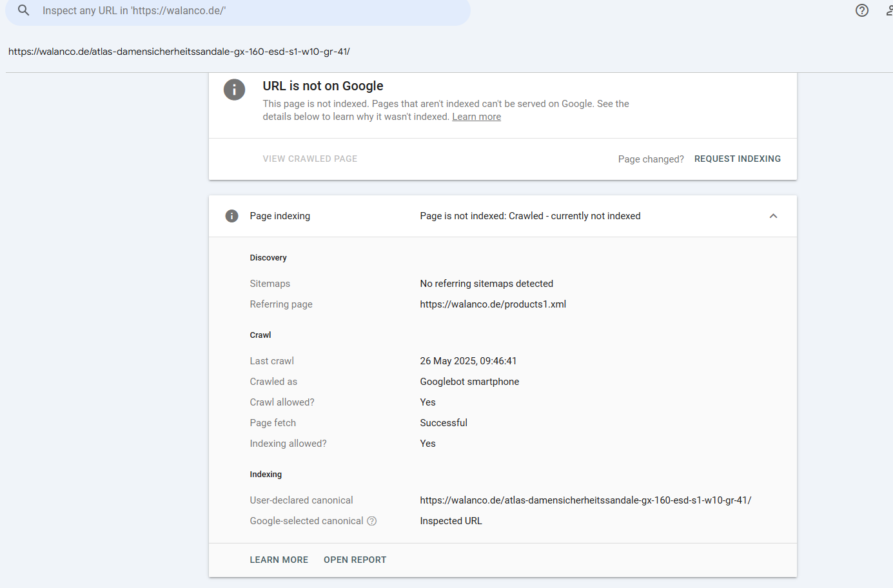Click the search magnifier icon
Screen dimensions: 893x588
pos(23,10)
